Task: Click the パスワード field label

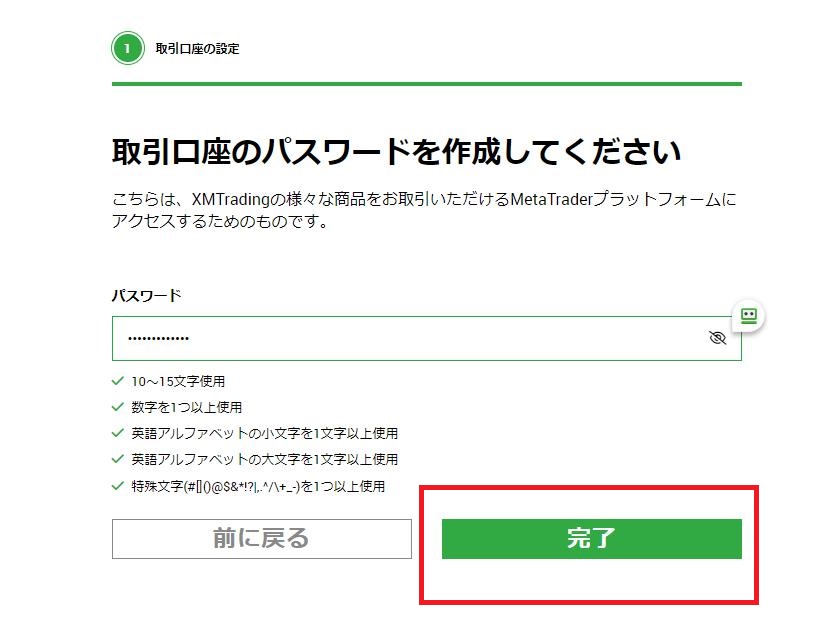Action: (147, 295)
